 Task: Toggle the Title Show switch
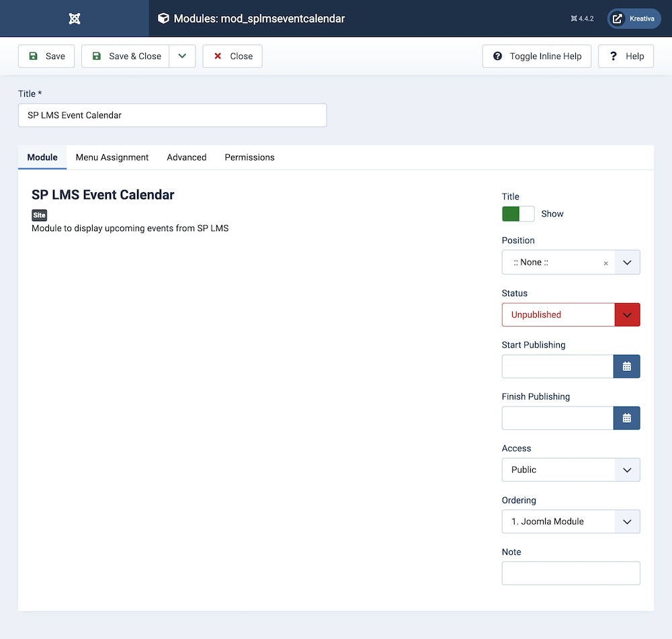pos(518,214)
